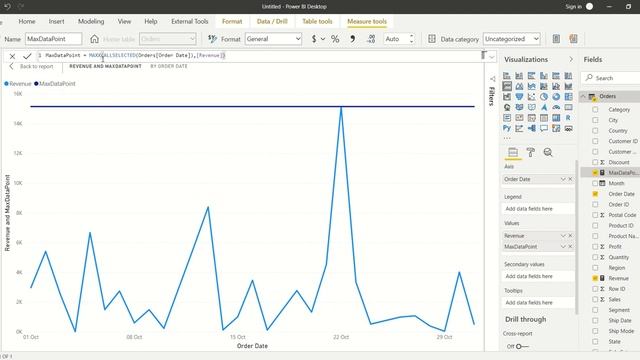
Task: Open the Format General dropdown
Action: pyautogui.click(x=273, y=39)
